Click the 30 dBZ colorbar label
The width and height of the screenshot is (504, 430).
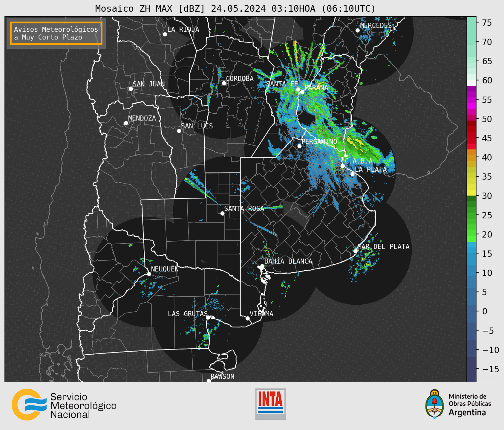[x=487, y=196]
